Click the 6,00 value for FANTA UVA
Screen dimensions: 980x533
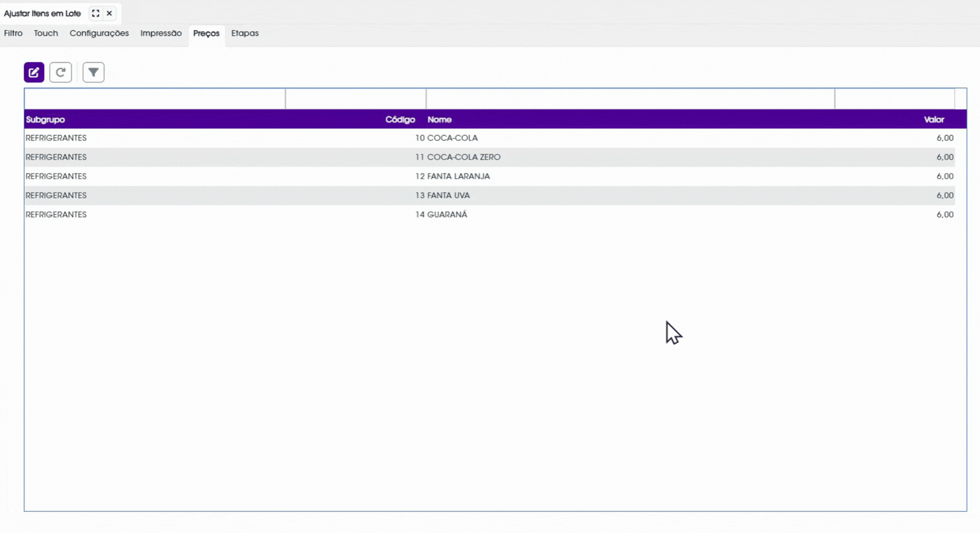(945, 195)
